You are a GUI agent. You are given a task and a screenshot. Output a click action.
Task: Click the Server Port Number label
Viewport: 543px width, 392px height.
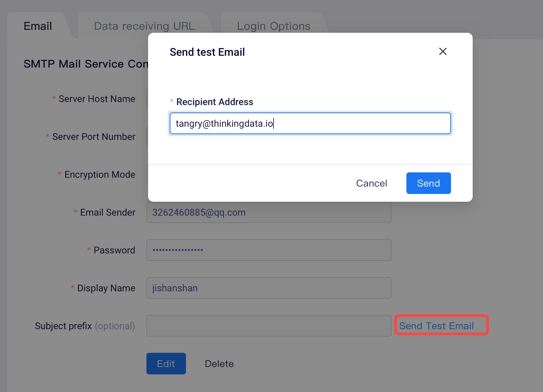coord(94,137)
